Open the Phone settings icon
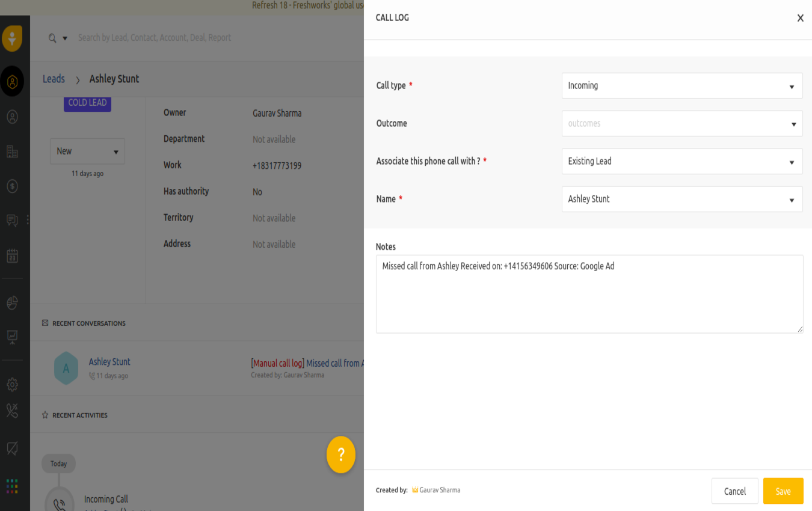812x511 pixels. [12, 411]
